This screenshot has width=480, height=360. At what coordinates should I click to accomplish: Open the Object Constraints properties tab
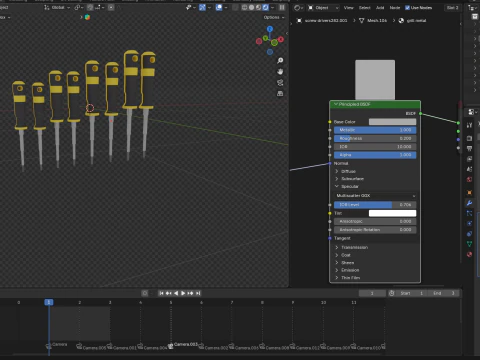[469, 234]
